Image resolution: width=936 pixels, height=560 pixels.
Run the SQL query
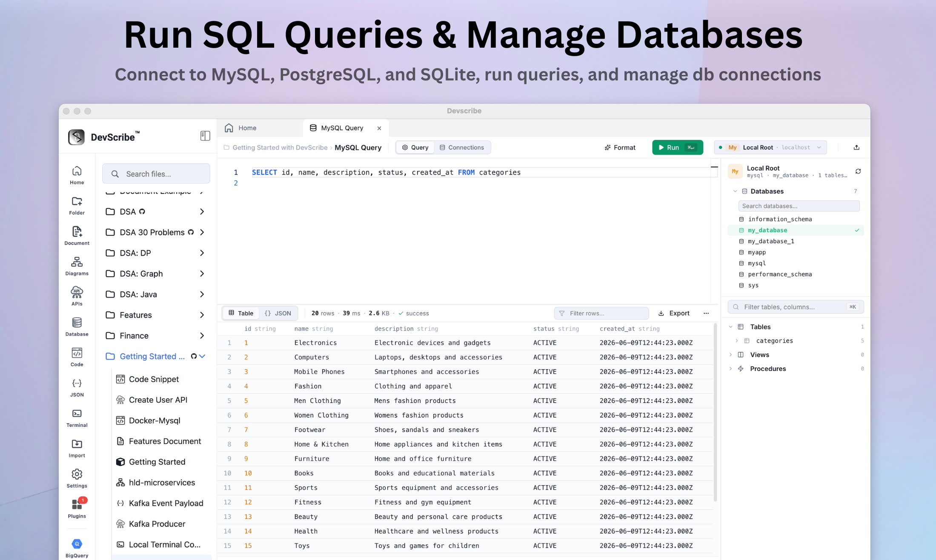coord(677,147)
